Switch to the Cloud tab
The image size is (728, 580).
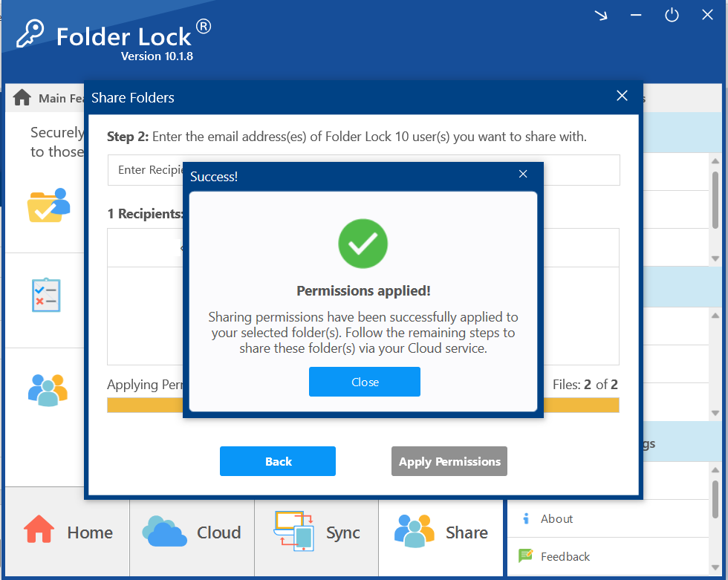coord(192,532)
